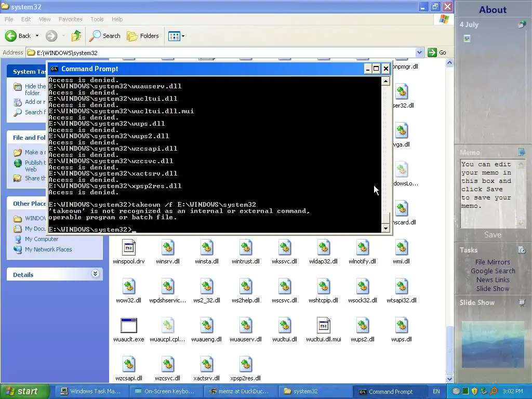Select the winsta.dll file icon

(207, 248)
